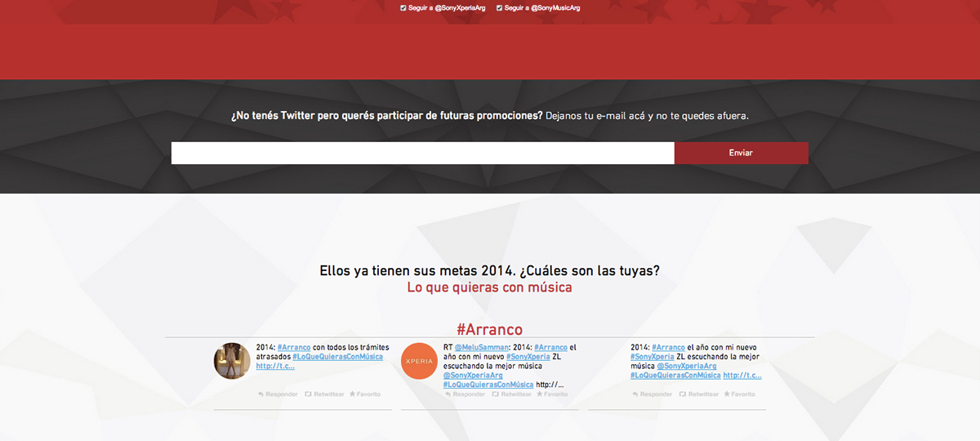
Task: Favorite the middle Xperia tweet
Action: 540,394
